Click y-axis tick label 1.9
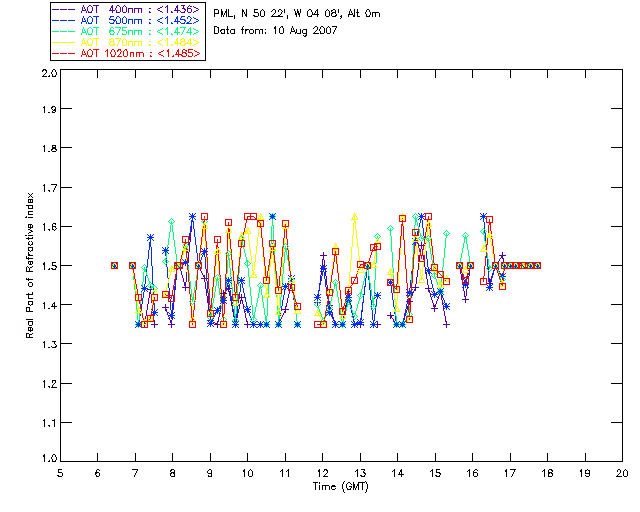This screenshot has width=640, height=512. [49, 109]
